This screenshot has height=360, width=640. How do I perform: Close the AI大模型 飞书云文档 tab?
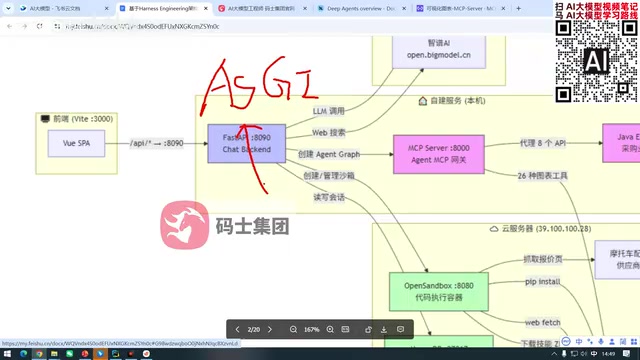pos(107,8)
